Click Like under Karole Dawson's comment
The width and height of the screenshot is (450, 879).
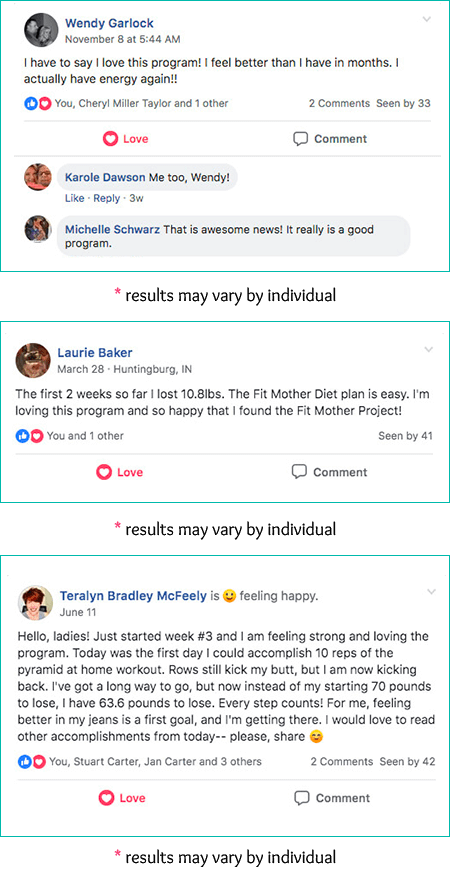point(75,198)
